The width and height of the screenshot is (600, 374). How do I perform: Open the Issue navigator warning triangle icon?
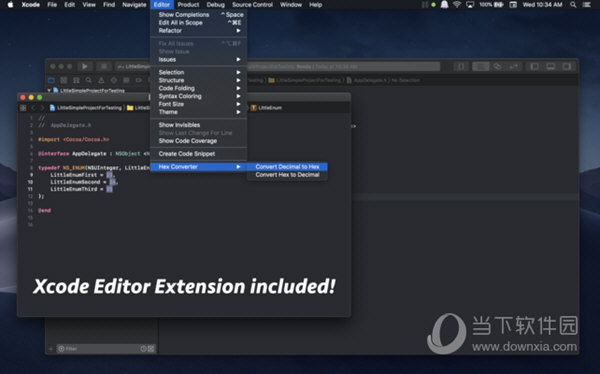click(101, 80)
